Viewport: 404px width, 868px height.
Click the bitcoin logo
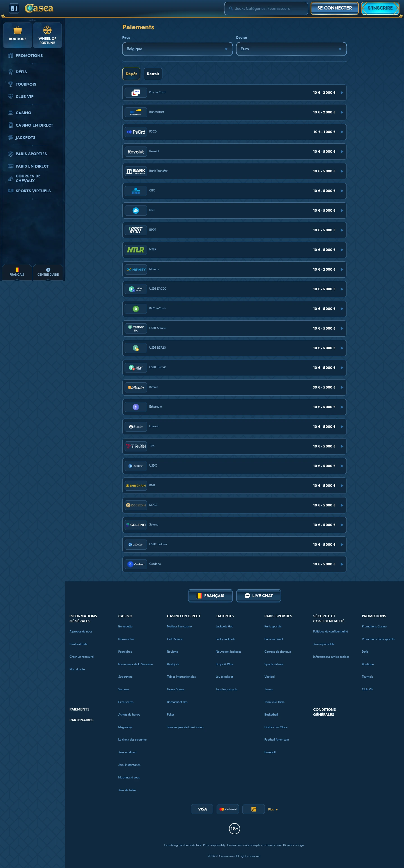pyautogui.click(x=136, y=387)
